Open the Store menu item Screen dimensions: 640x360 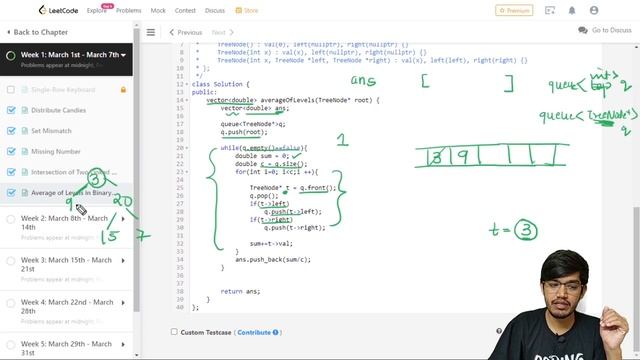click(247, 11)
